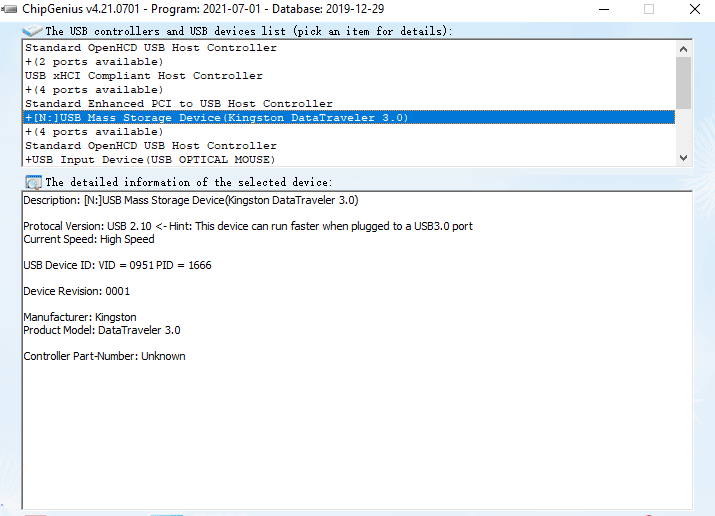Minimize the ChipGenius window
Image resolution: width=715 pixels, height=516 pixels.
[604, 9]
